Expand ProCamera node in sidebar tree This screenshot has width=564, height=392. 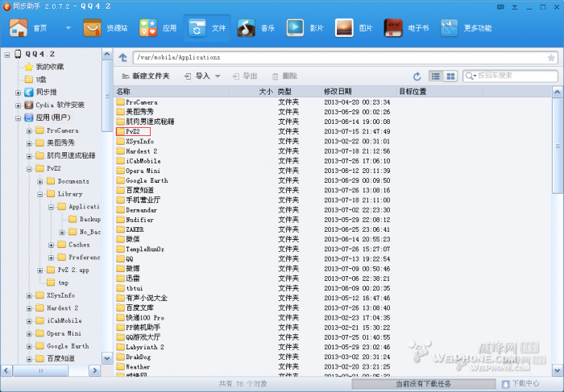[x=29, y=130]
